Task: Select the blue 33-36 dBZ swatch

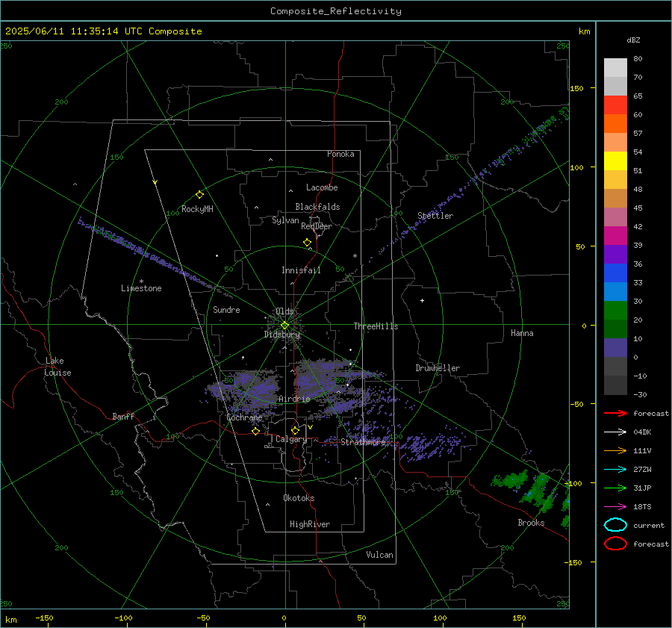Action: coord(615,273)
